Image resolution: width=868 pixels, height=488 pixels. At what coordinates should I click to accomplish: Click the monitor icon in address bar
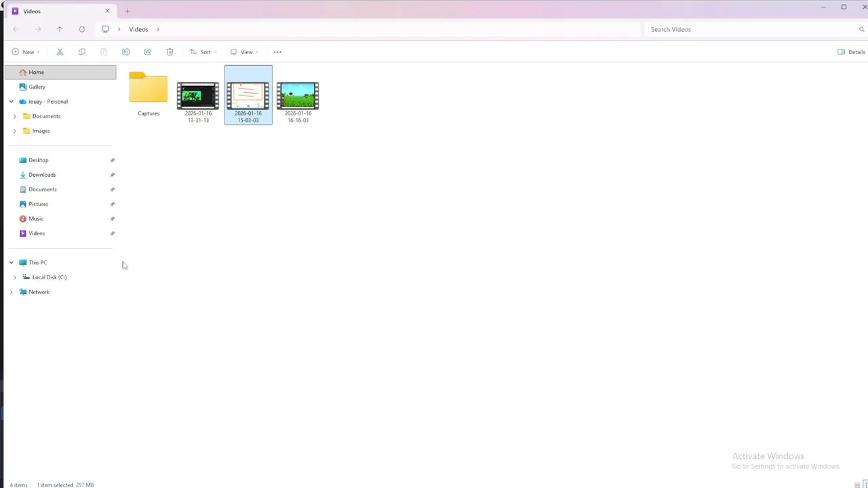pos(105,29)
